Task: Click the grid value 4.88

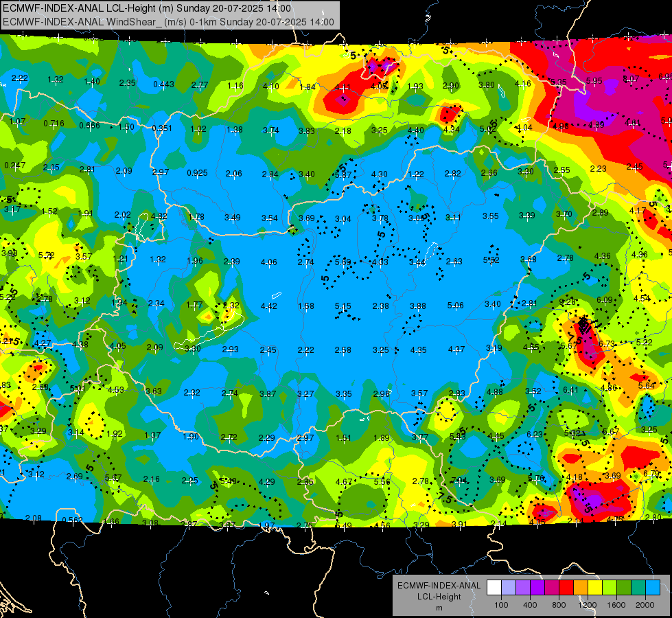Action: 495,391
